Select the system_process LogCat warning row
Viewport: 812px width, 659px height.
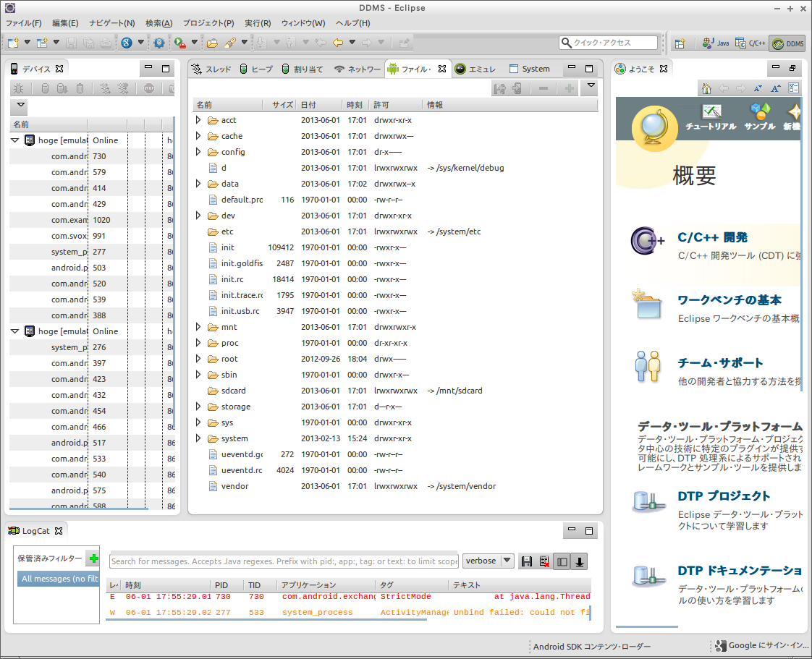(348, 613)
